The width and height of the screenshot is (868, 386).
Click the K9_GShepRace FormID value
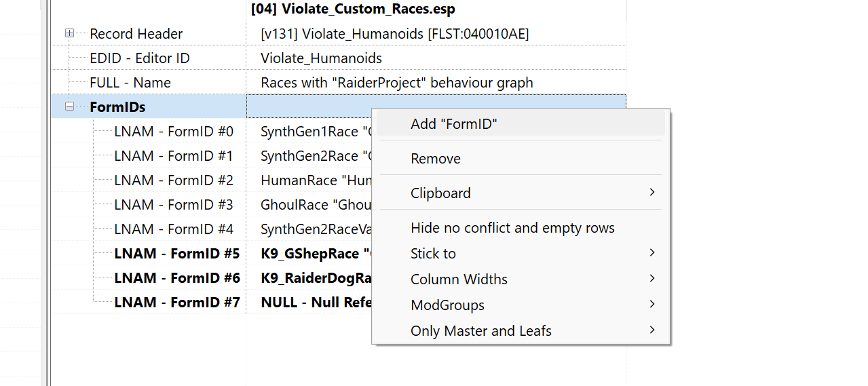coord(316,254)
